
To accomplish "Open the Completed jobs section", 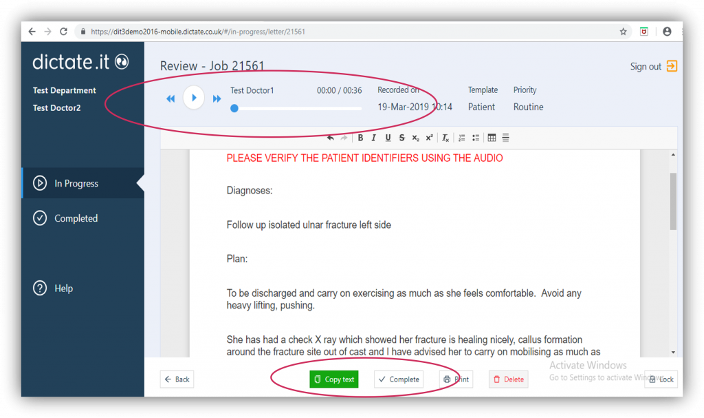I will 76,218.
